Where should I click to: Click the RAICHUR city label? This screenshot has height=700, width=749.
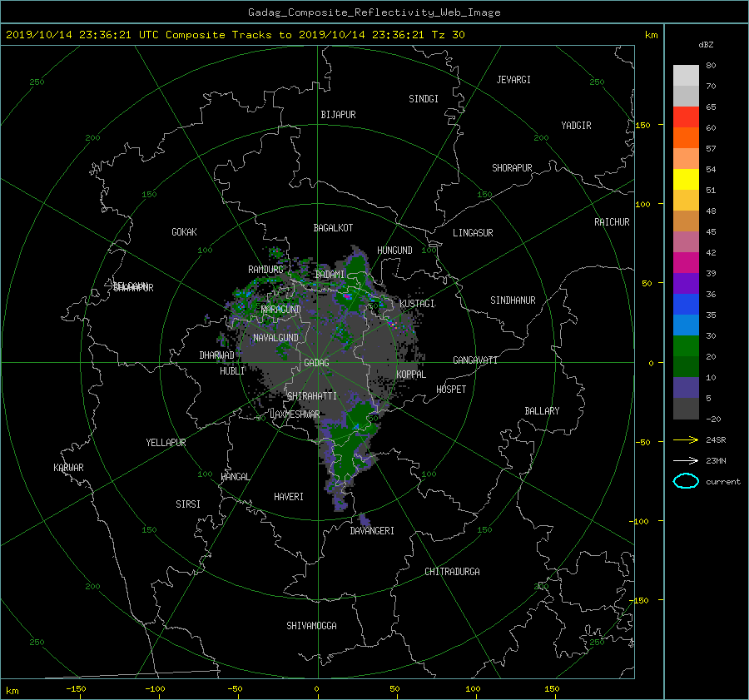coord(612,222)
